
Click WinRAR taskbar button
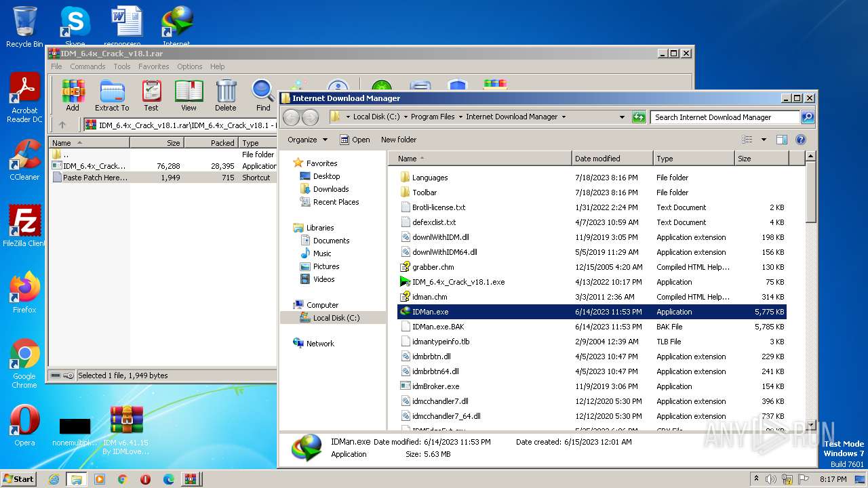click(191, 479)
